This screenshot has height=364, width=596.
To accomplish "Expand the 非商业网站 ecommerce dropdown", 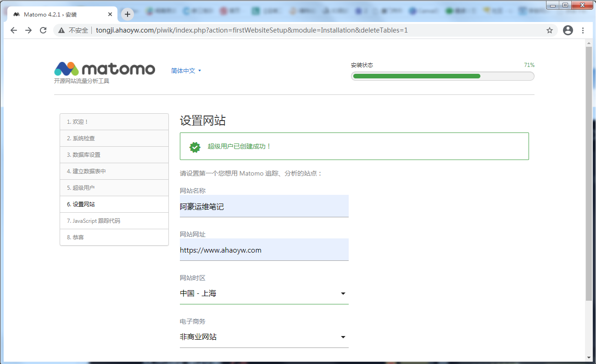I will pyautogui.click(x=264, y=337).
